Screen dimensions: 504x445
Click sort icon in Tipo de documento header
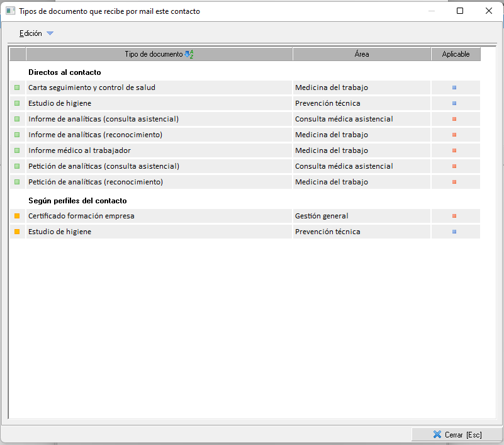(189, 55)
